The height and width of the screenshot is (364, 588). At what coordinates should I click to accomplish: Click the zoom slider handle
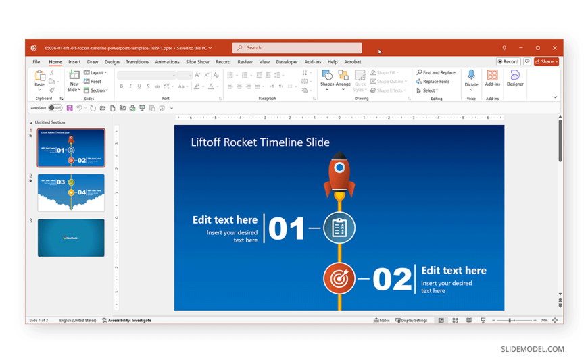pos(510,321)
